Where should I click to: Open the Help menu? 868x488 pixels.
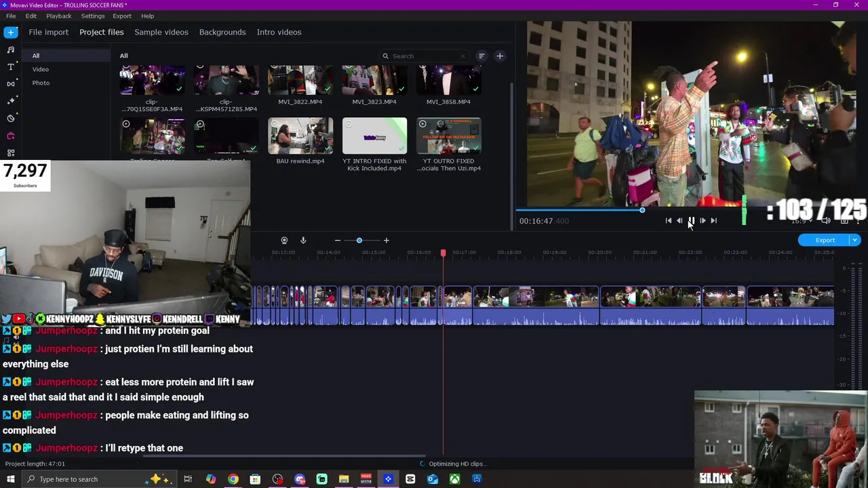148,16
